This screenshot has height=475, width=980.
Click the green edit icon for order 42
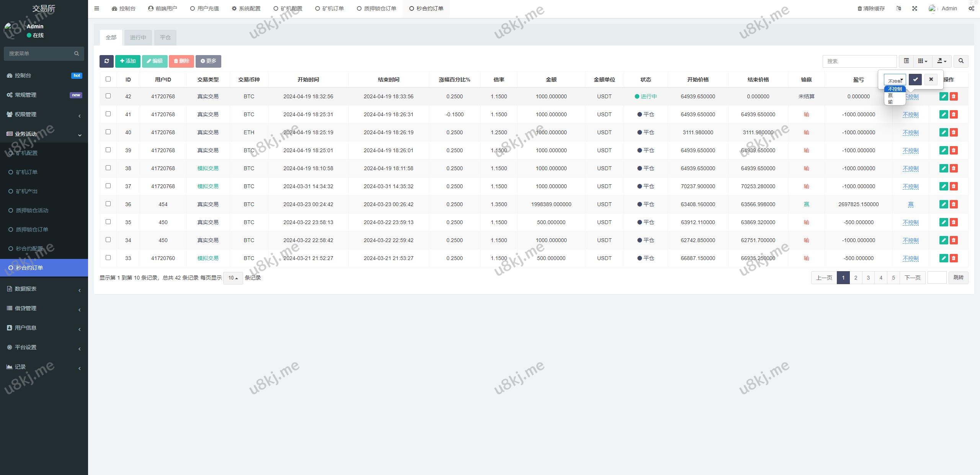(x=944, y=96)
